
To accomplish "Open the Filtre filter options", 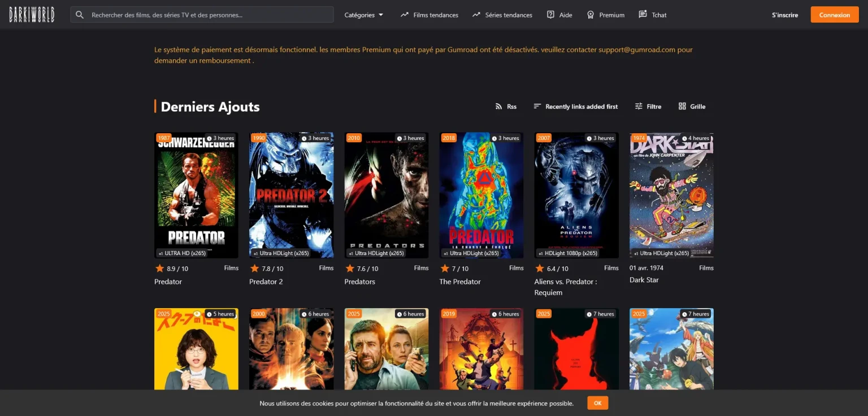I will pyautogui.click(x=648, y=106).
